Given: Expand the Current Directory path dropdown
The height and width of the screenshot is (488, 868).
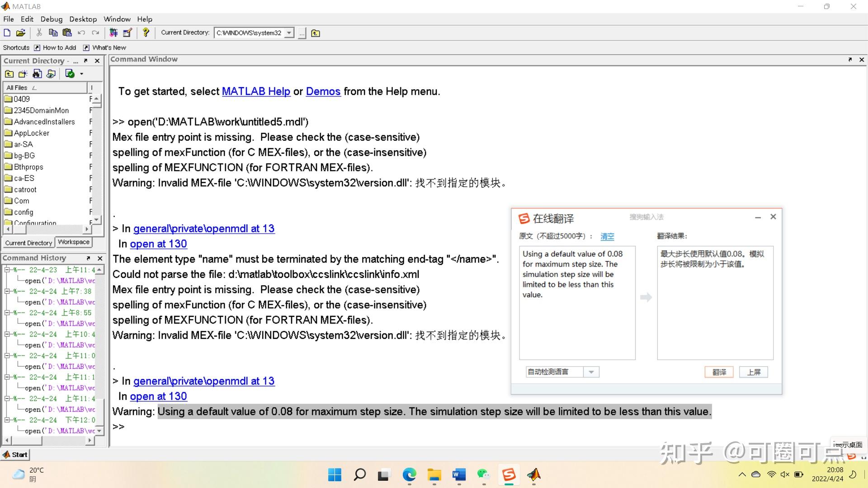Looking at the screenshot, I should [289, 33].
